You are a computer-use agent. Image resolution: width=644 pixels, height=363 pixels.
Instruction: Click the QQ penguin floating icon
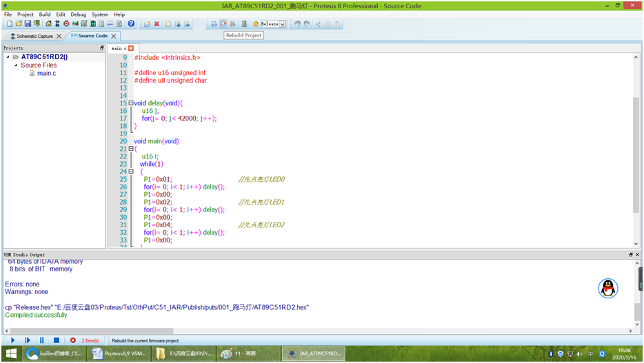608,288
